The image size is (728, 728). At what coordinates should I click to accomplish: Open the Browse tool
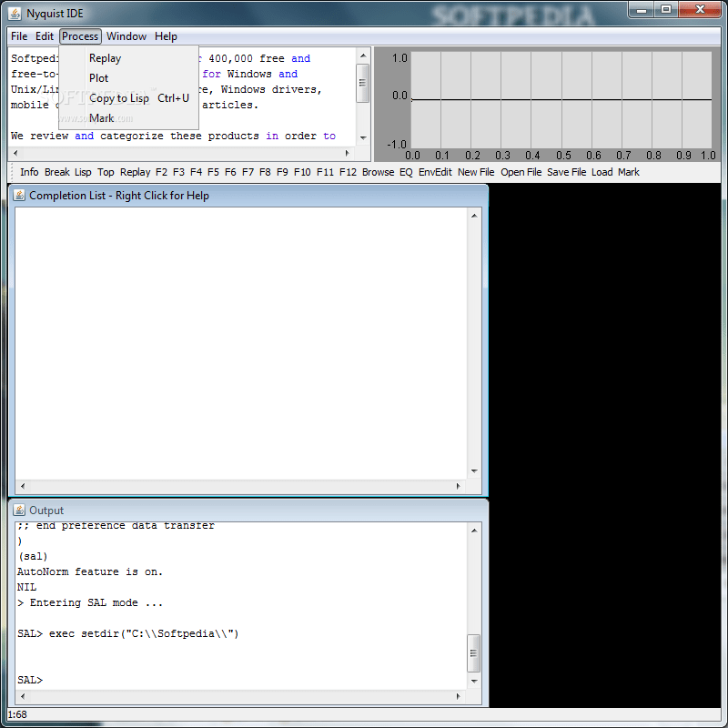click(378, 172)
